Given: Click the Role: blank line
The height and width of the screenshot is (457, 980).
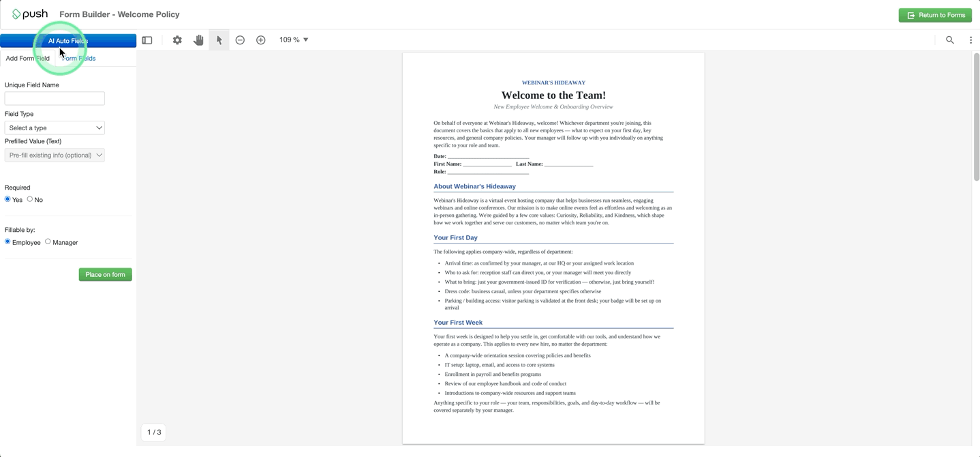Looking at the screenshot, I should (488, 172).
